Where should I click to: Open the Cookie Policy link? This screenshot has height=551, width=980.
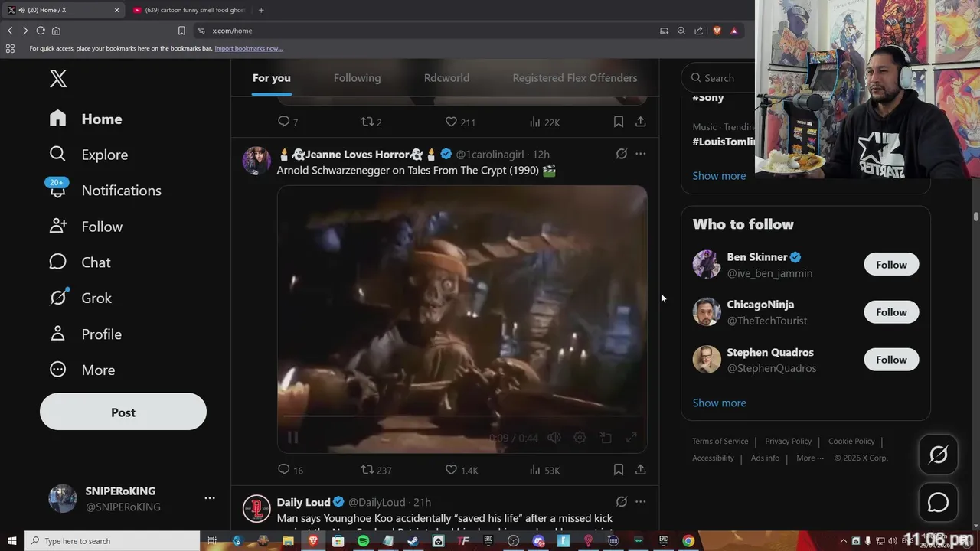click(x=851, y=442)
